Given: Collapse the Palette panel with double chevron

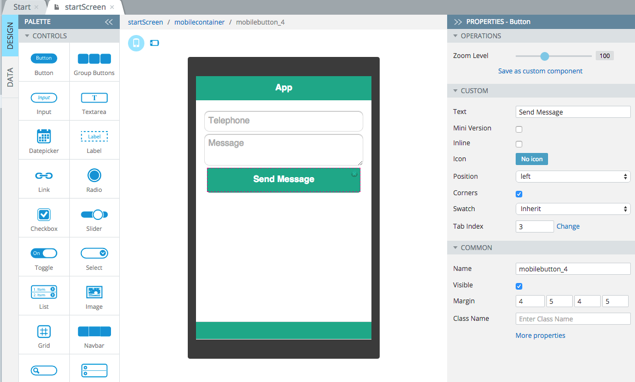Looking at the screenshot, I should click(x=109, y=22).
